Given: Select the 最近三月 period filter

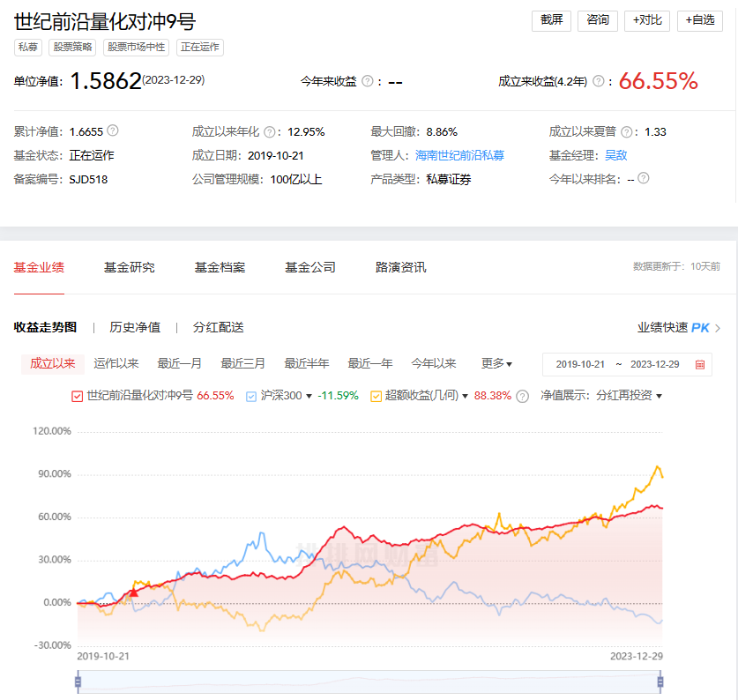Looking at the screenshot, I should (242, 364).
